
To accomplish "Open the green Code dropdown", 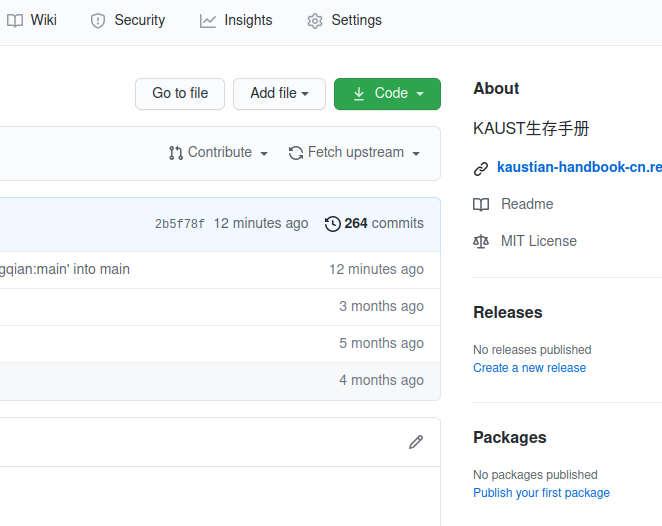I will pos(387,94).
